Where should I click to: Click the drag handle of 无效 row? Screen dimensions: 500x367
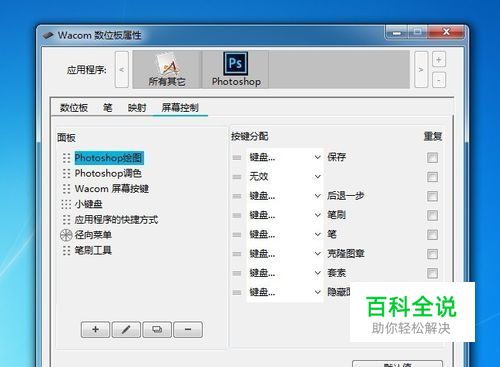pyautogui.click(x=237, y=177)
